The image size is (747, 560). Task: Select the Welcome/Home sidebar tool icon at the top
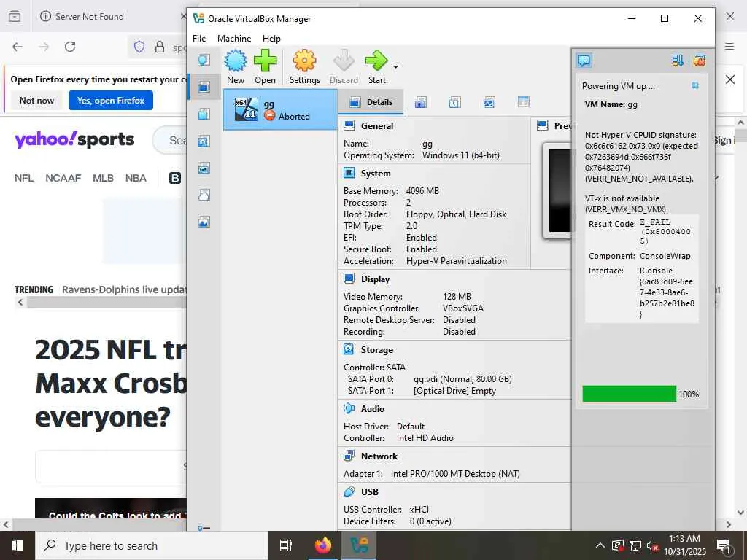point(204,60)
